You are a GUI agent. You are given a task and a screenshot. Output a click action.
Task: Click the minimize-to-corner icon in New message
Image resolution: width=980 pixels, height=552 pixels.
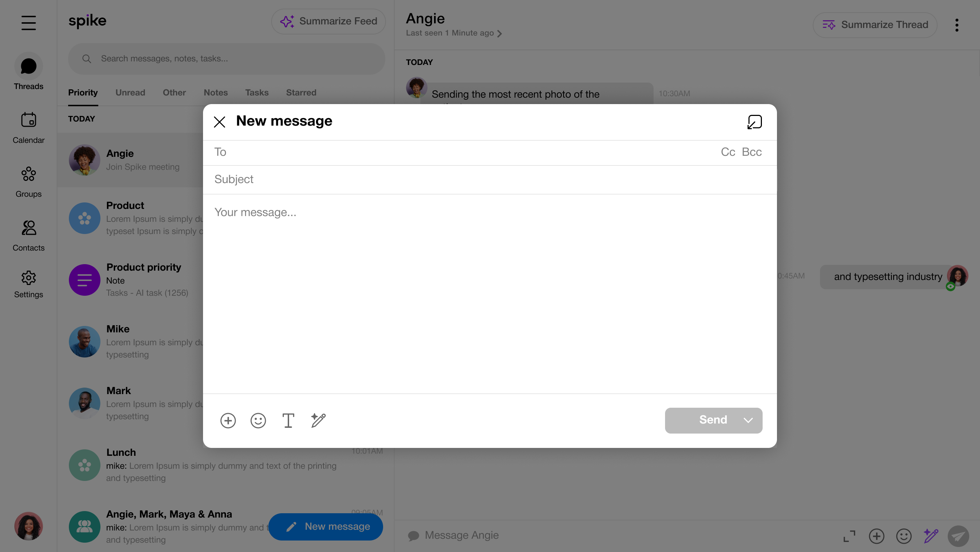754,122
